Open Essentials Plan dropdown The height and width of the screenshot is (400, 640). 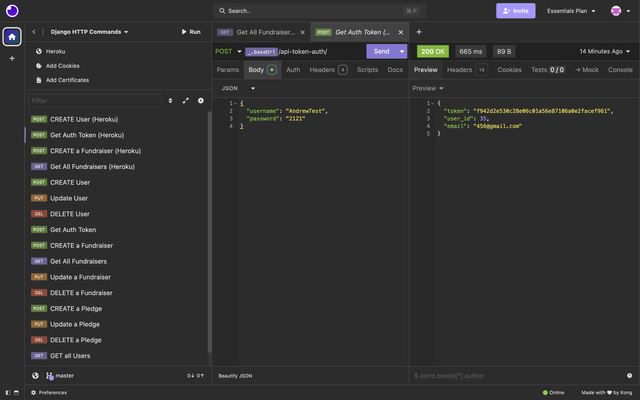(x=571, y=11)
